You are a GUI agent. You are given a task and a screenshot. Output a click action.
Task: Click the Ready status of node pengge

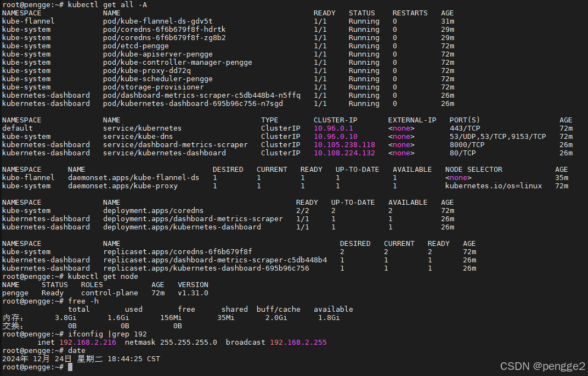pyautogui.click(x=53, y=294)
